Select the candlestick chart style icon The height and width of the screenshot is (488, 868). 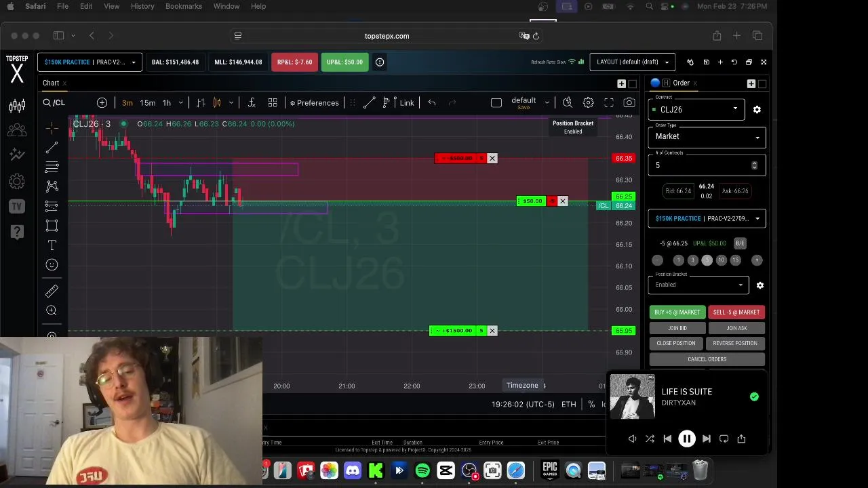(x=217, y=102)
